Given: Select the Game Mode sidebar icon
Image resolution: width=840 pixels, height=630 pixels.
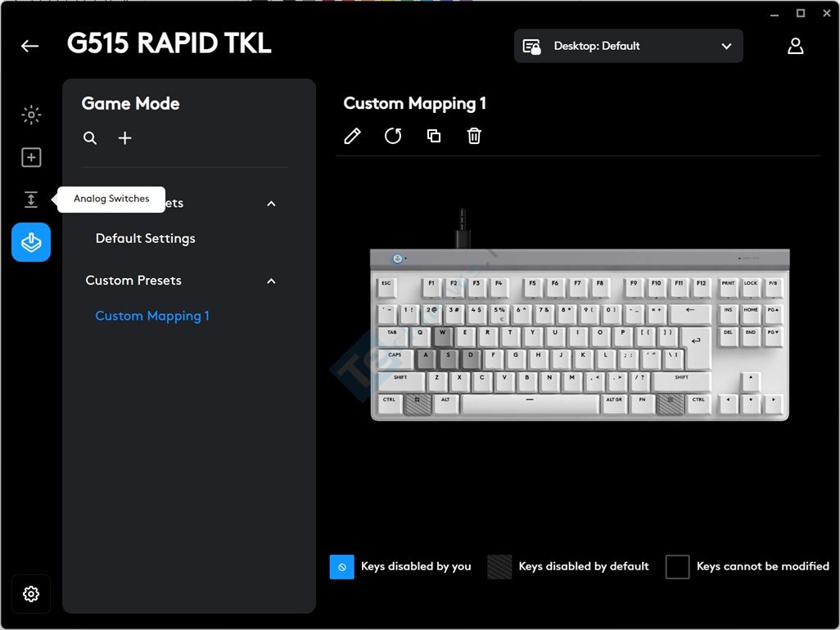Looking at the screenshot, I should [x=31, y=242].
